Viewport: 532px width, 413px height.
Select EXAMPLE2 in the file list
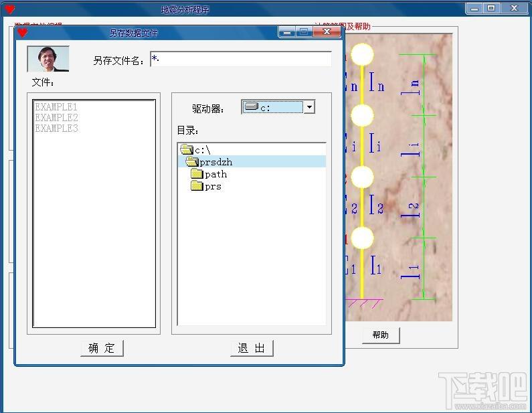[57, 118]
